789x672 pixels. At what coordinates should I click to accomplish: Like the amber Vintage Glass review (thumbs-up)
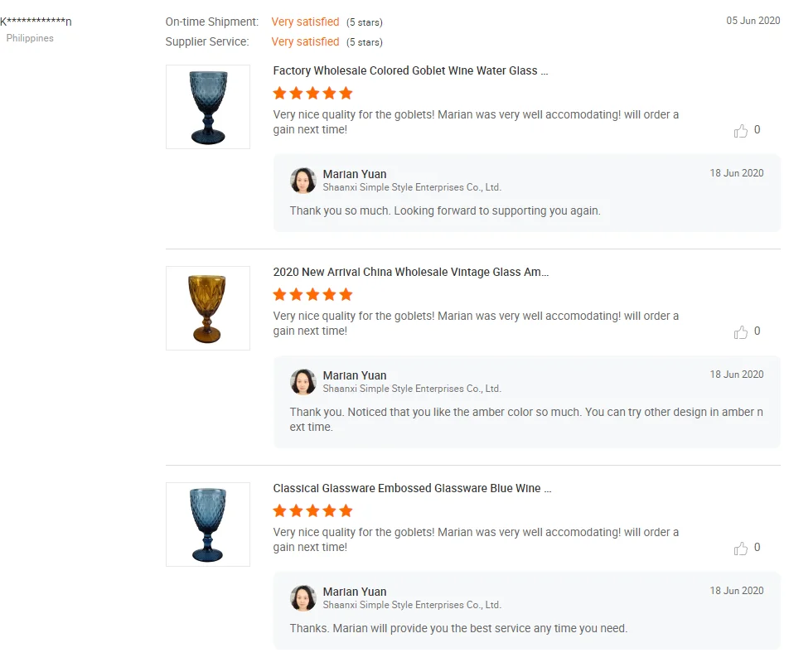(x=741, y=332)
